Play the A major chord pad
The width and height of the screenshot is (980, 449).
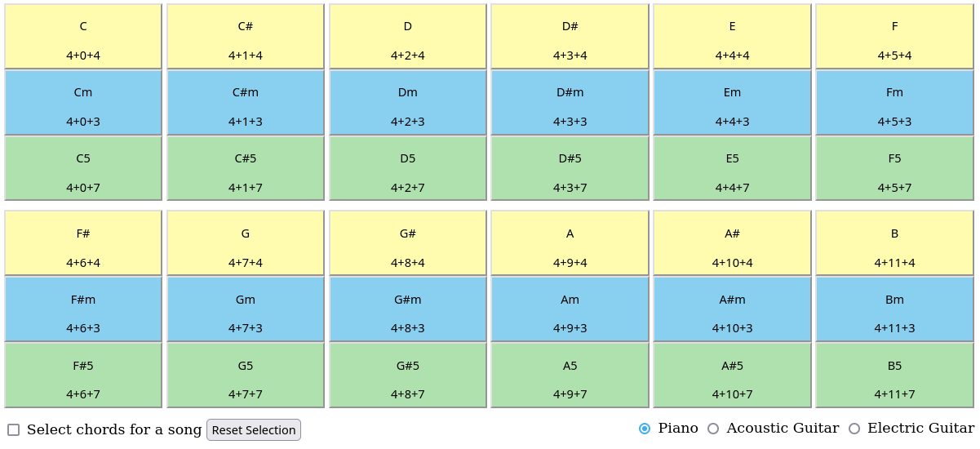[x=570, y=244]
